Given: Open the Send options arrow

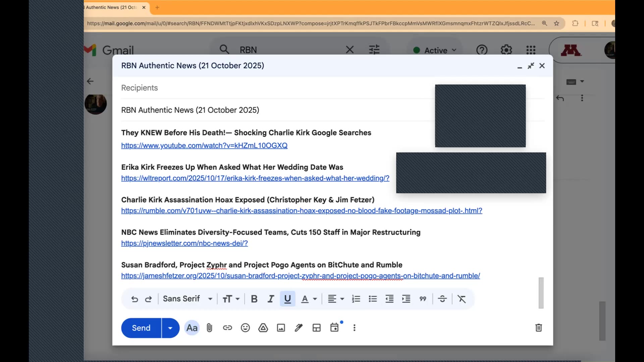Looking at the screenshot, I should [x=170, y=328].
